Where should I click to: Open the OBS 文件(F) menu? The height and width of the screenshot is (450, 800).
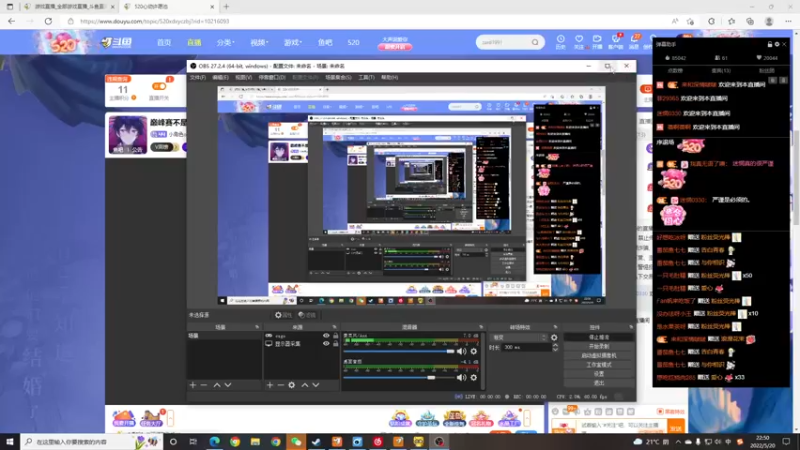coord(197,78)
